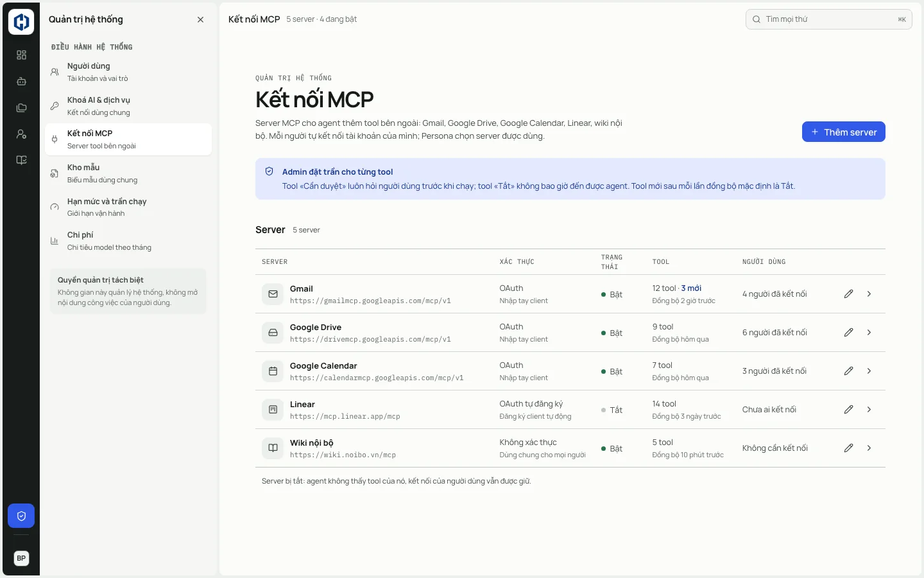Click "7 tool" in the Google Calendar row

[x=662, y=365]
